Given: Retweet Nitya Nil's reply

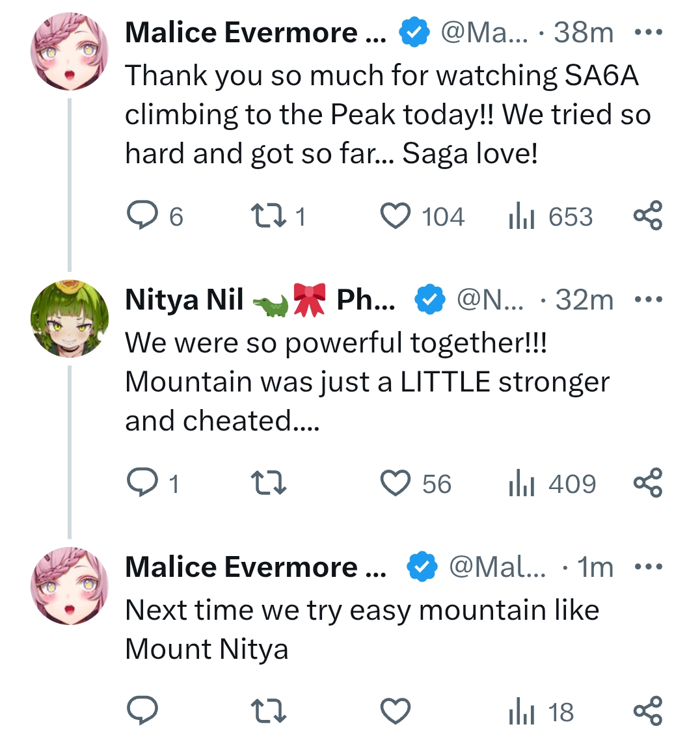Looking at the screenshot, I should [267, 484].
